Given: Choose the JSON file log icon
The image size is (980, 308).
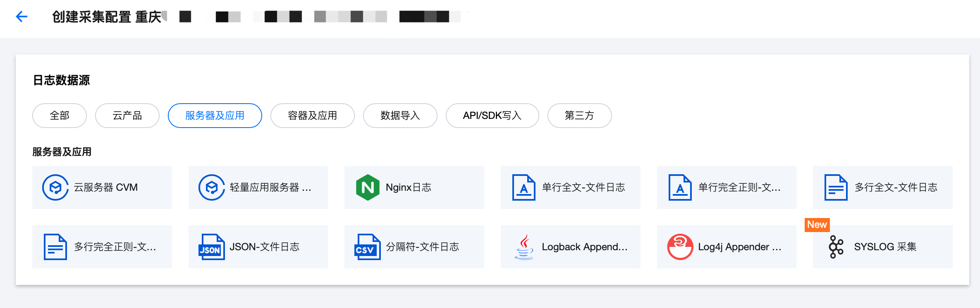Looking at the screenshot, I should pos(211,247).
